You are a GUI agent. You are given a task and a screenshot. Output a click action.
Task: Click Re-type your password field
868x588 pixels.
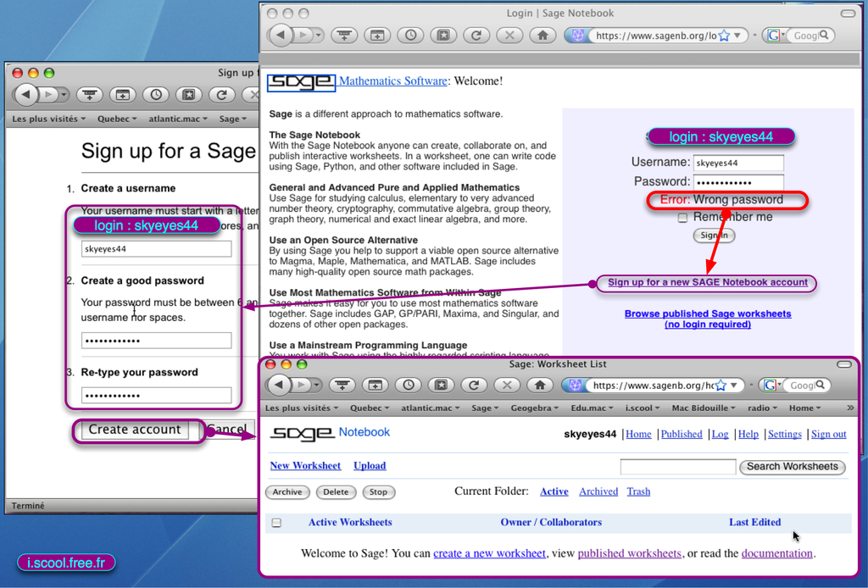[x=157, y=395]
